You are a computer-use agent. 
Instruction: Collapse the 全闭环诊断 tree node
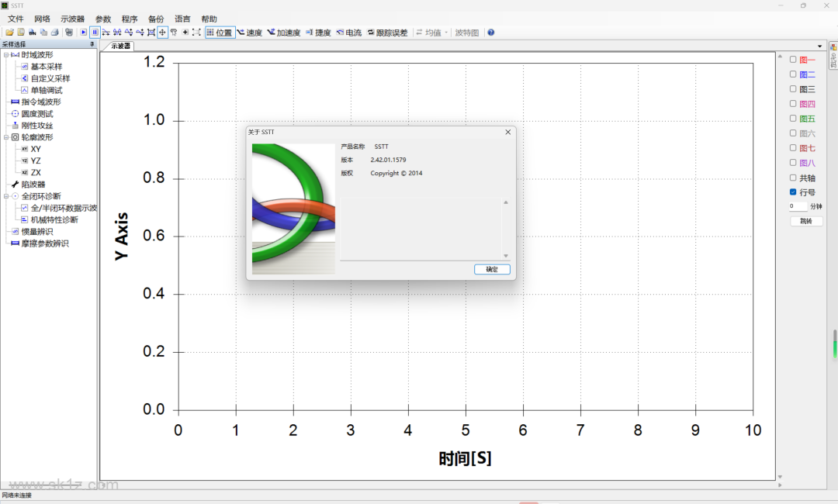pos(6,196)
